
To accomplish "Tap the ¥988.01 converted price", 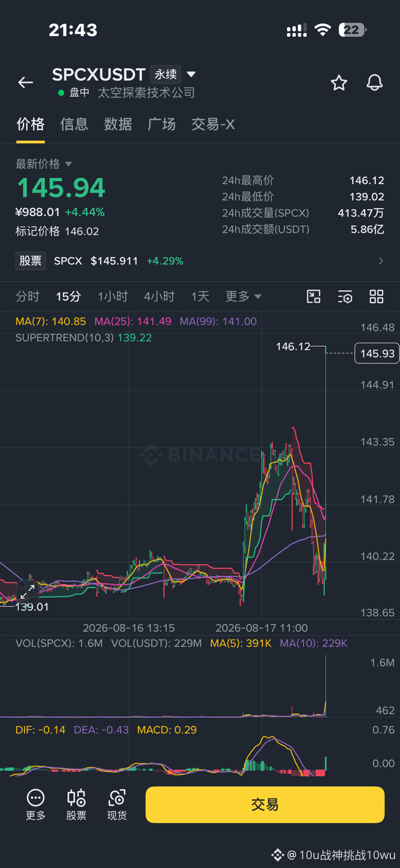I will [38, 212].
